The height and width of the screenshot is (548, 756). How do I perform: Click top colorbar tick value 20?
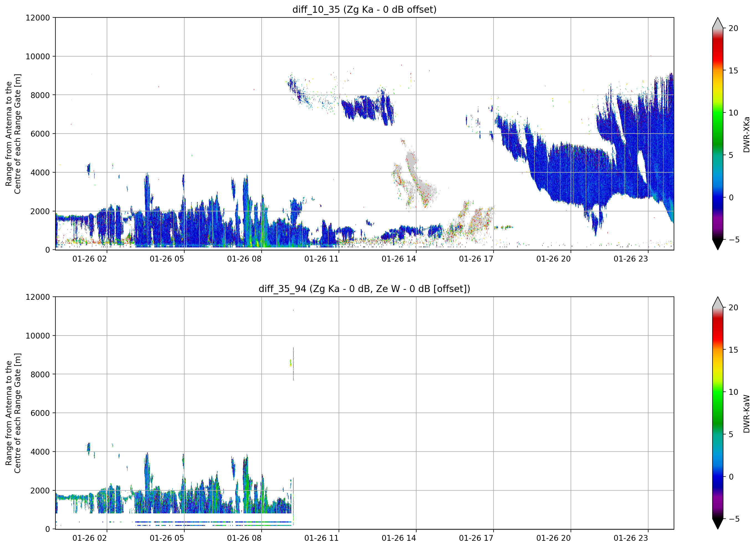click(733, 28)
